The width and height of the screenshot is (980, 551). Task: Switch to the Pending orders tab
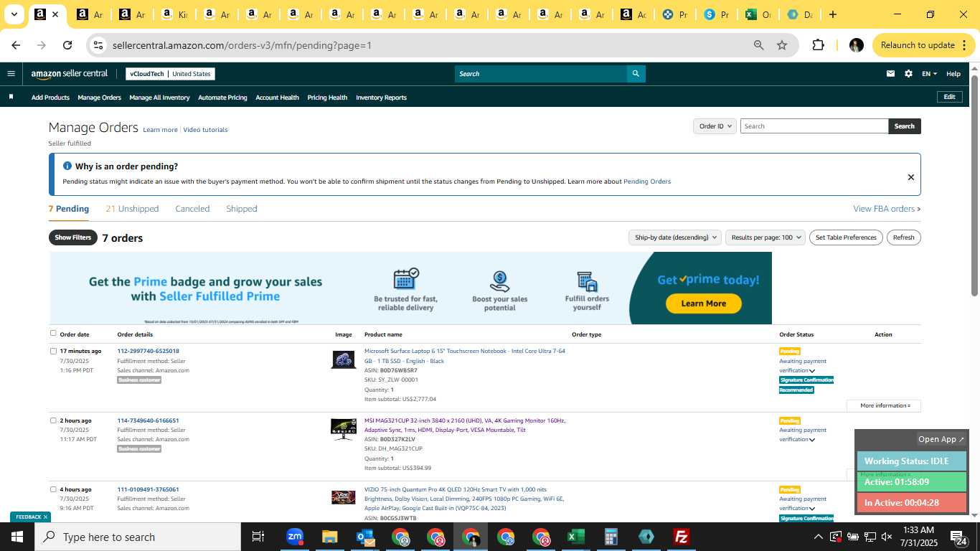point(69,209)
